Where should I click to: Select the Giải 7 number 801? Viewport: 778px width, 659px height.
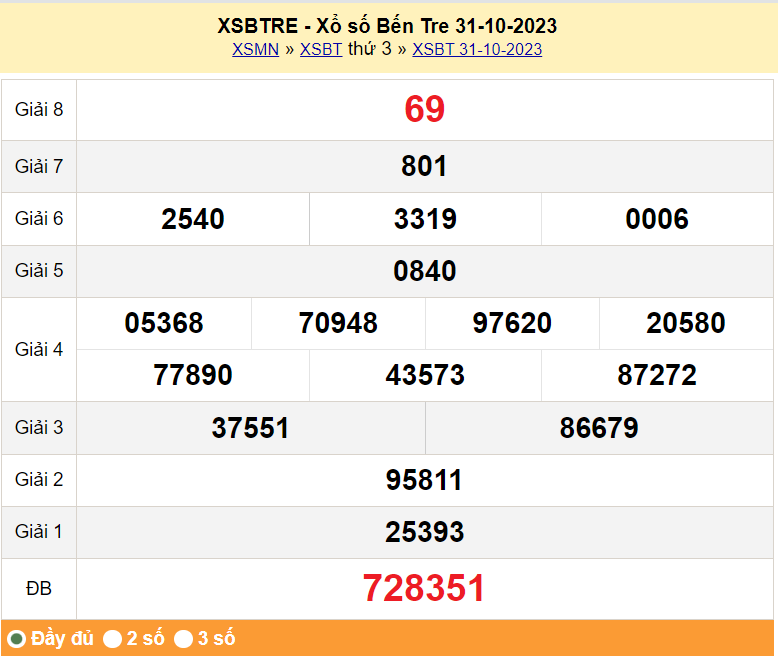[424, 166]
